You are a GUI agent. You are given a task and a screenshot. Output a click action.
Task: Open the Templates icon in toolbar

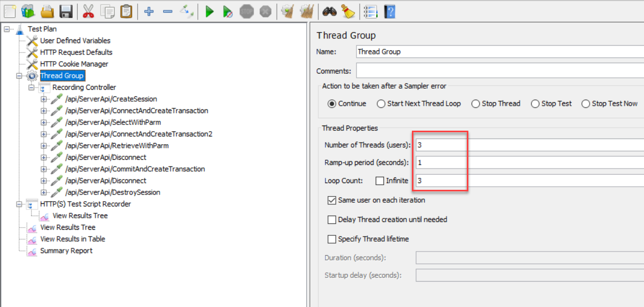click(x=28, y=11)
